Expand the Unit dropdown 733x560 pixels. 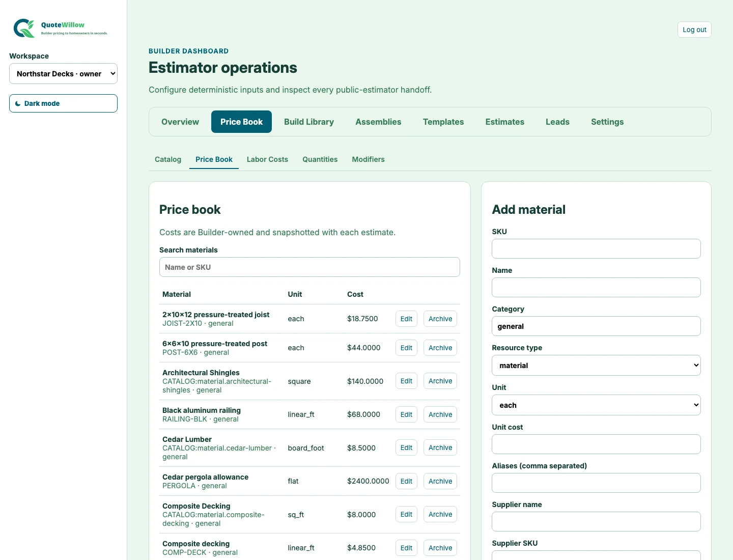click(596, 405)
